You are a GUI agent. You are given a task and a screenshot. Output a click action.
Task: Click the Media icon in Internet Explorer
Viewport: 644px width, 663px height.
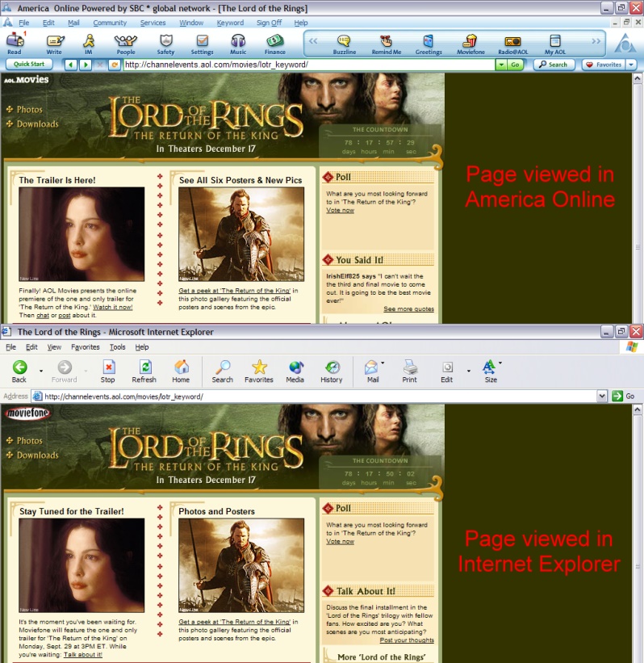(295, 371)
